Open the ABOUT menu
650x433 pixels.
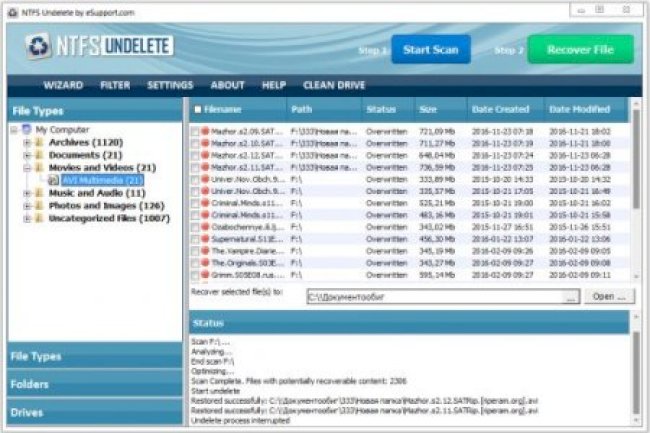point(227,85)
